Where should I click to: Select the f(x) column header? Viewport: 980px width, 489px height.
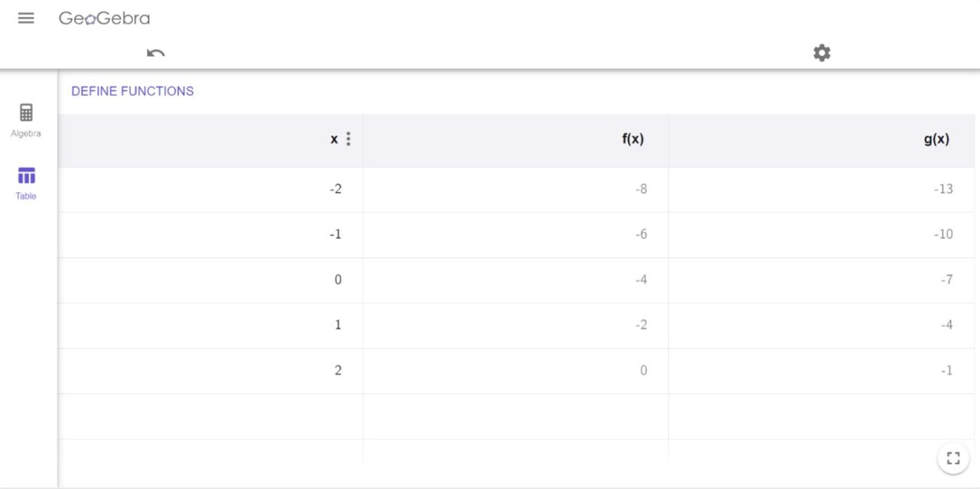click(632, 139)
